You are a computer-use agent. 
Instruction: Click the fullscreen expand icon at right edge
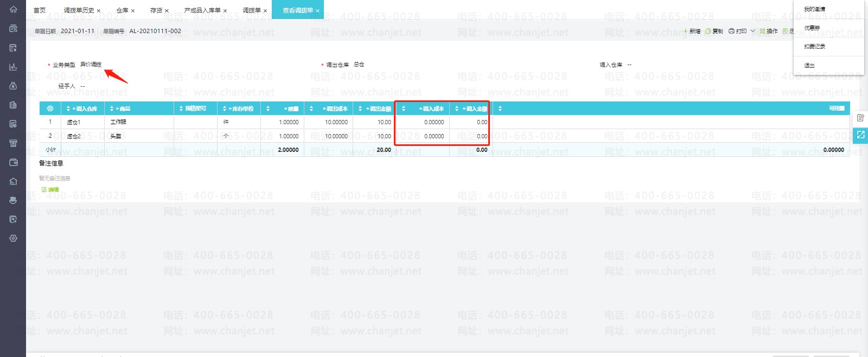coord(860,135)
